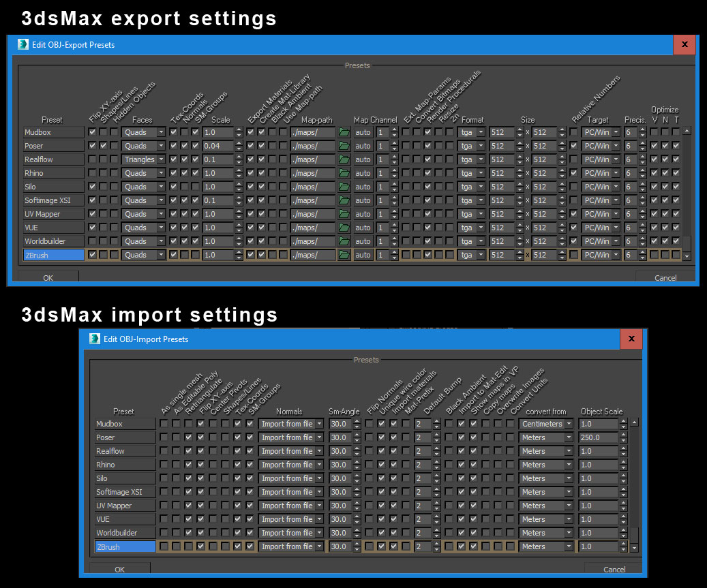Image resolution: width=707 pixels, height=588 pixels.
Task: Browse map-path folder for Worldbuilder export preset
Action: coord(344,241)
